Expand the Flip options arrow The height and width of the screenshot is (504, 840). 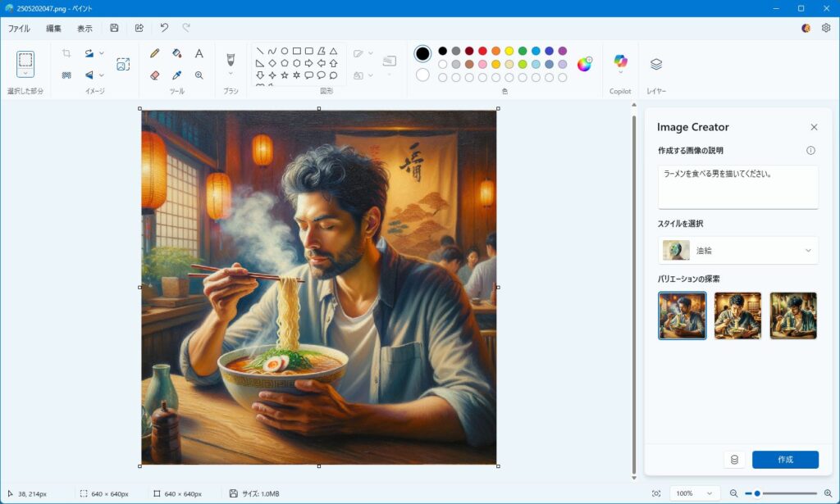click(102, 75)
